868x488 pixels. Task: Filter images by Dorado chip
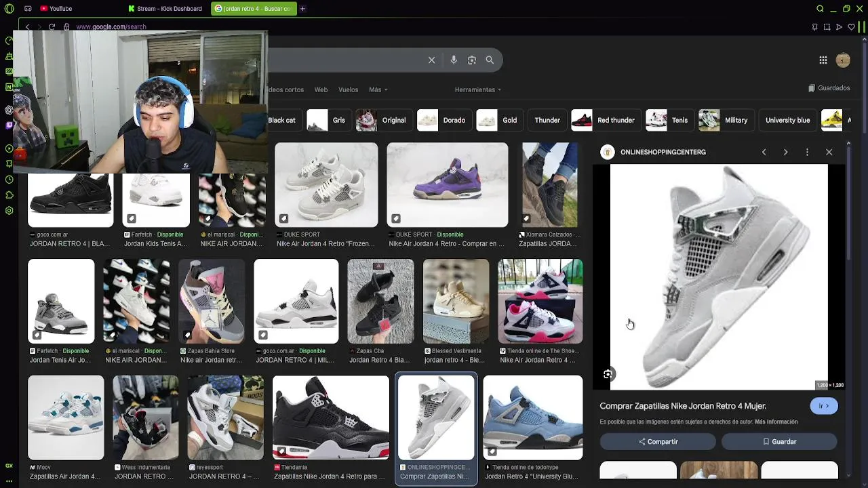[x=443, y=120]
